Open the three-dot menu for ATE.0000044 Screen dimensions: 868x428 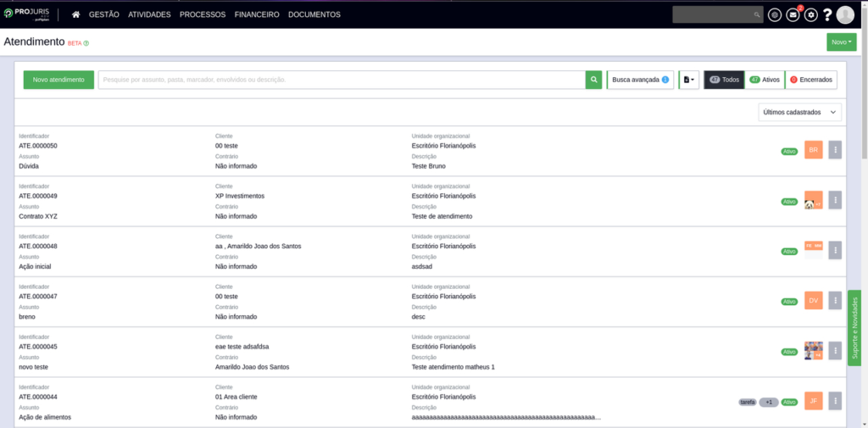coord(835,401)
